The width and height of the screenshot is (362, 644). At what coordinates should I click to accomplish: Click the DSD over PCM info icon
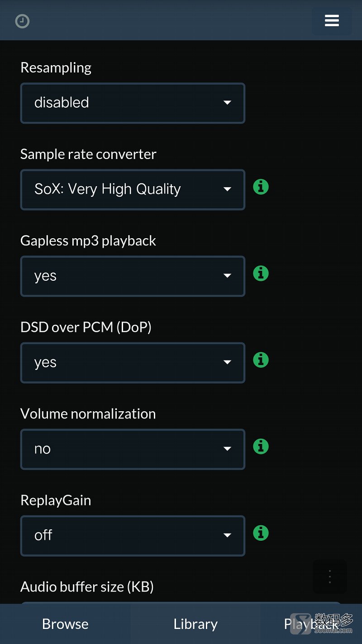[260, 360]
